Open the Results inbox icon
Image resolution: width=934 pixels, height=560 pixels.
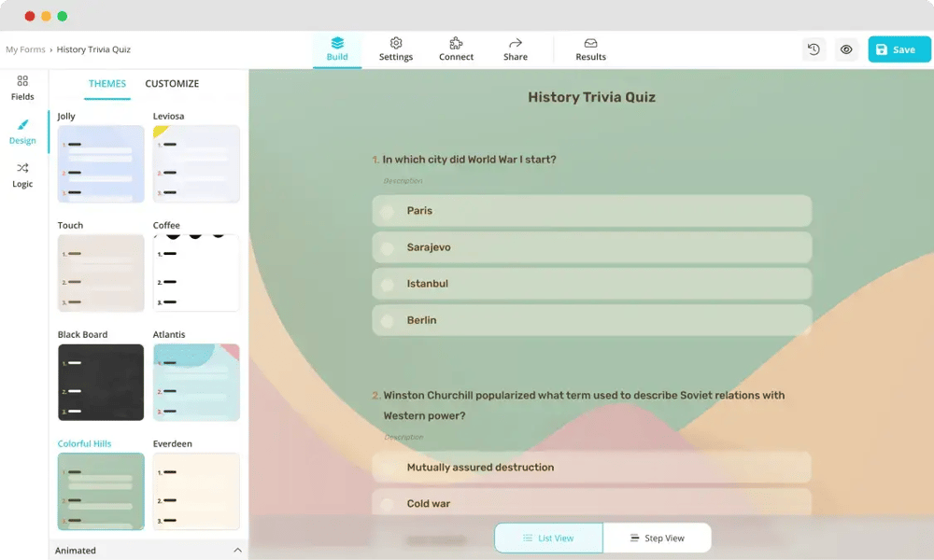pos(590,44)
